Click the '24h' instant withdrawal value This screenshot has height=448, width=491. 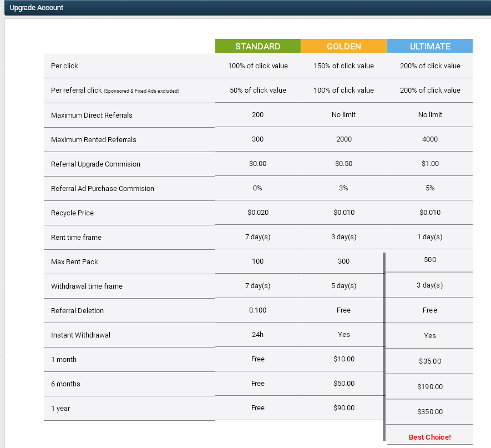pyautogui.click(x=258, y=335)
